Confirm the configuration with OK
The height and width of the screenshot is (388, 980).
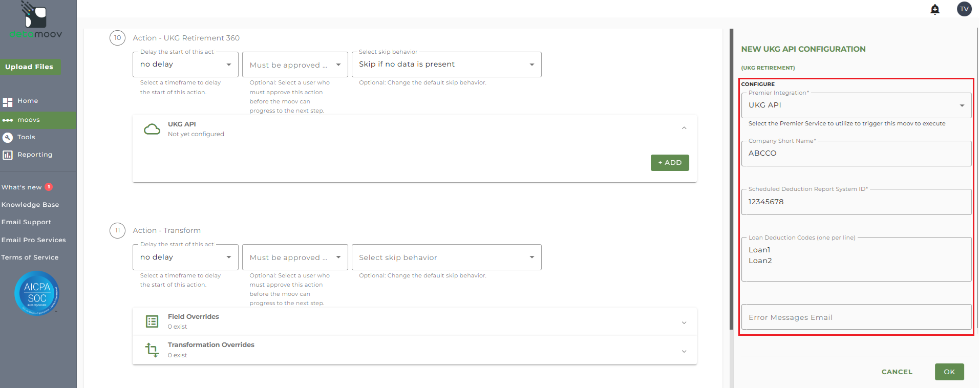pyautogui.click(x=949, y=372)
